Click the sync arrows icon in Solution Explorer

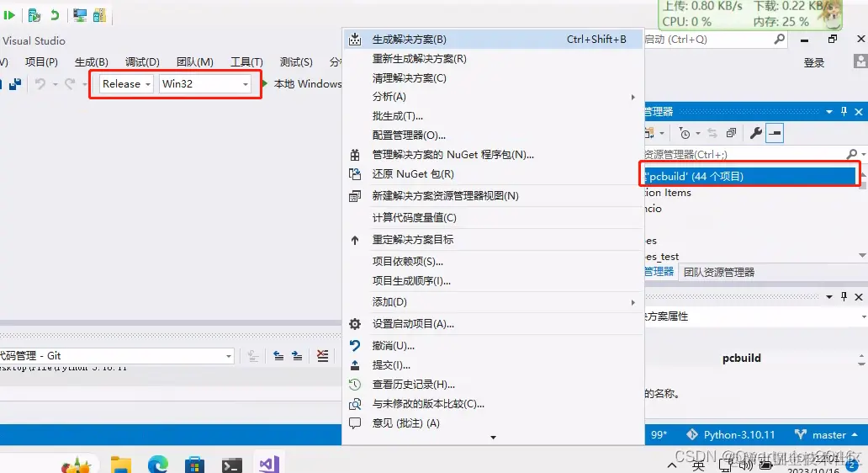pyautogui.click(x=712, y=134)
